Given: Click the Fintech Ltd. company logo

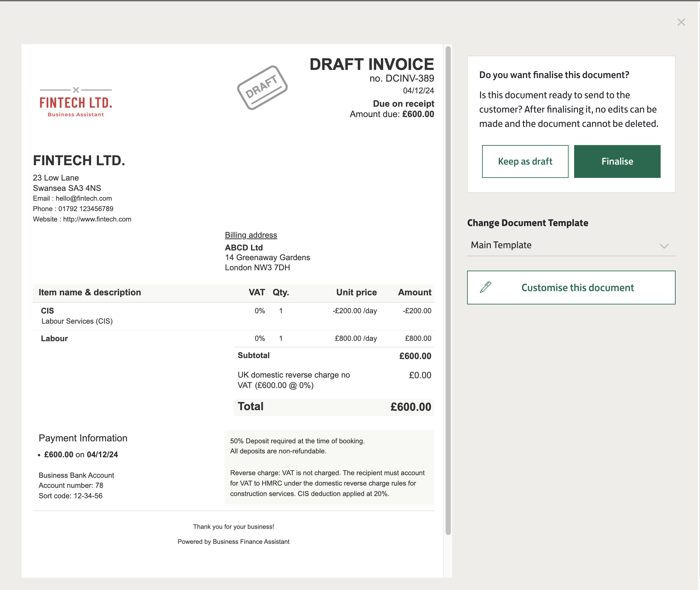Looking at the screenshot, I should pyautogui.click(x=76, y=103).
